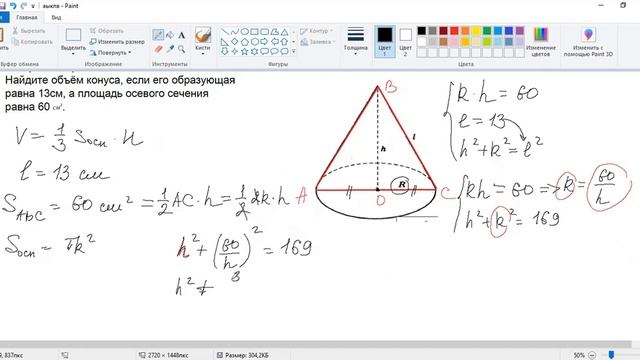640x360 pixels.
Task: Click the 50% zoom level text
Action: pos(579,356)
